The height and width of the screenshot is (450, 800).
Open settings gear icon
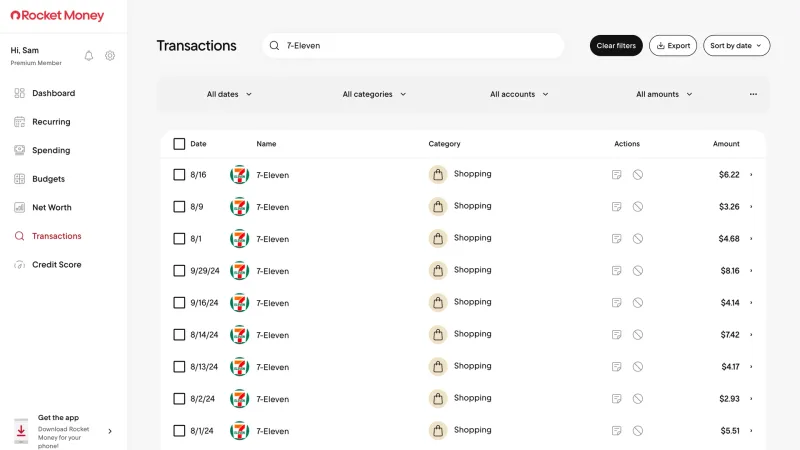(x=110, y=56)
